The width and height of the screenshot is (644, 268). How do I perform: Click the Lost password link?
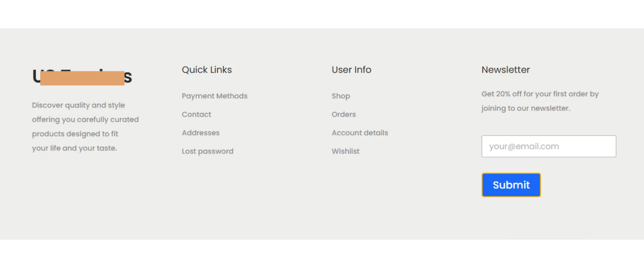tap(207, 151)
